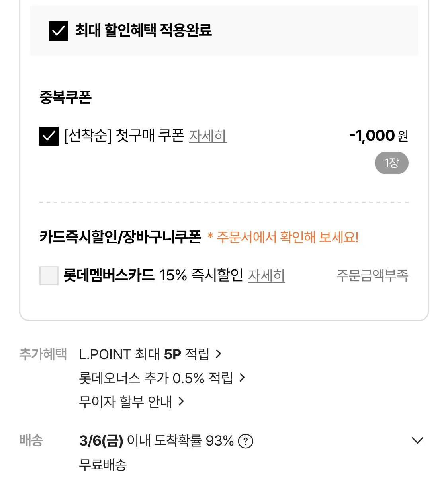Toggle the [선착순] 첫구매 쿠폰 checkbox
448x481 pixels.
click(x=49, y=136)
